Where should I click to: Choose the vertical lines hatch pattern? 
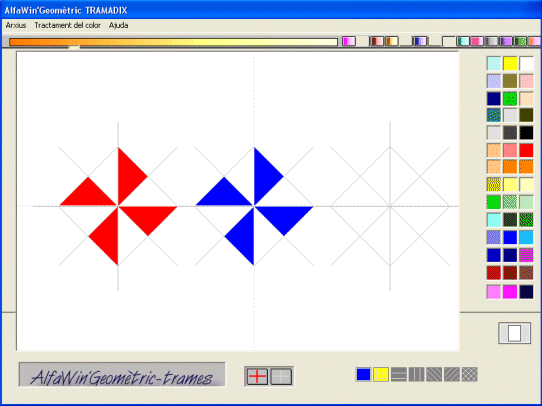[x=416, y=375]
